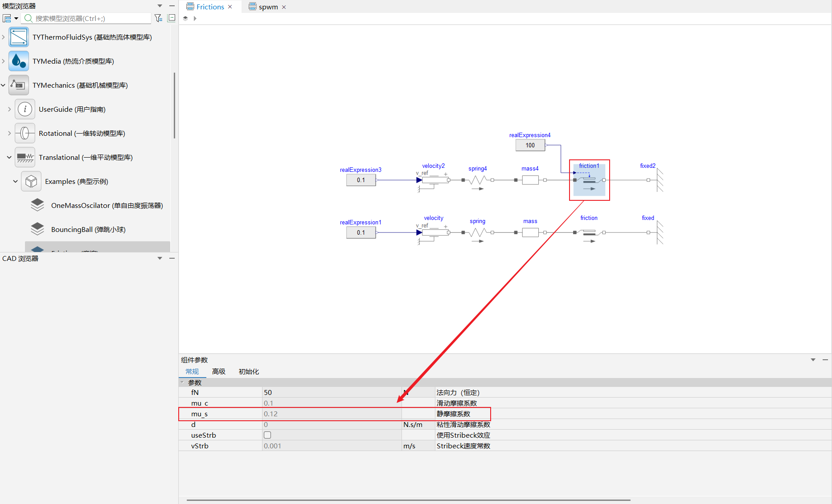Expand the Rotational tree node

tap(9, 133)
